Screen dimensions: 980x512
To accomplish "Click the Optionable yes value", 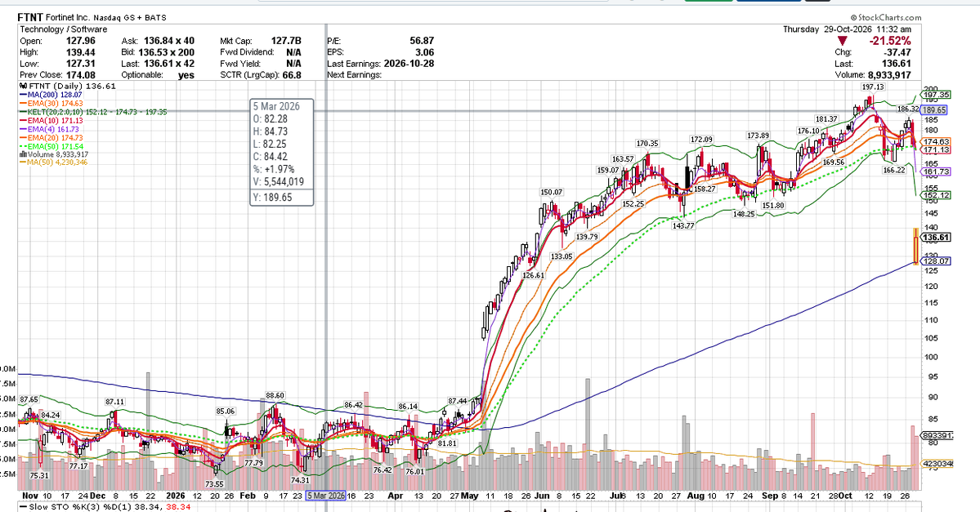I will click(x=186, y=75).
